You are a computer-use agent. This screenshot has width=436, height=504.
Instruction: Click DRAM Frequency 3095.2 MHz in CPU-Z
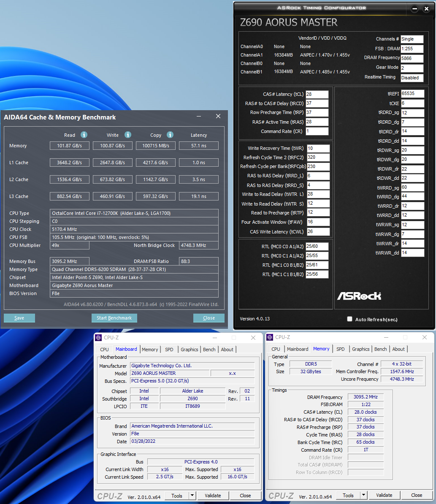(x=366, y=397)
